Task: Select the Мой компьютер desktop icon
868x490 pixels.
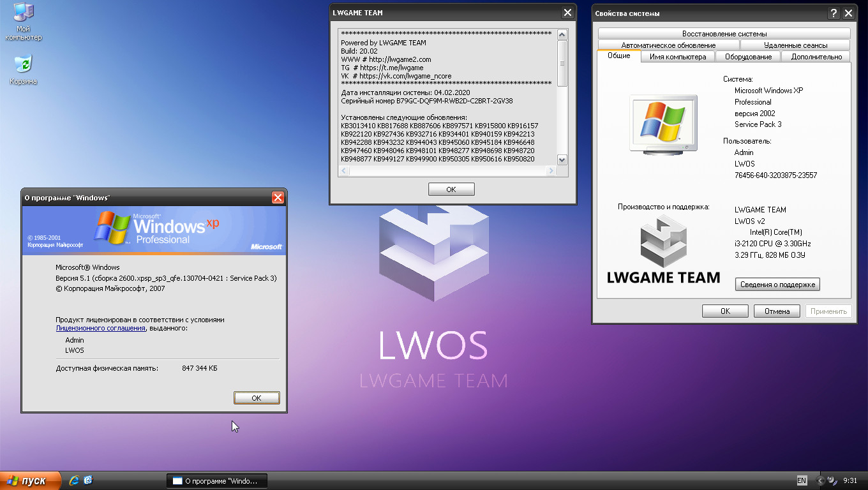Action: pos(24,22)
